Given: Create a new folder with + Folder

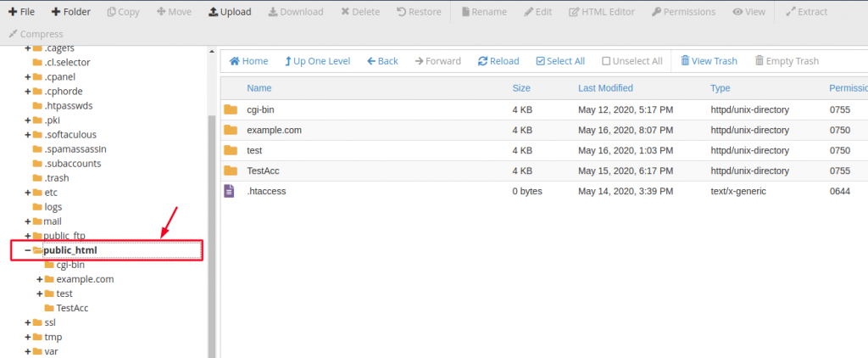Looking at the screenshot, I should 70,12.
